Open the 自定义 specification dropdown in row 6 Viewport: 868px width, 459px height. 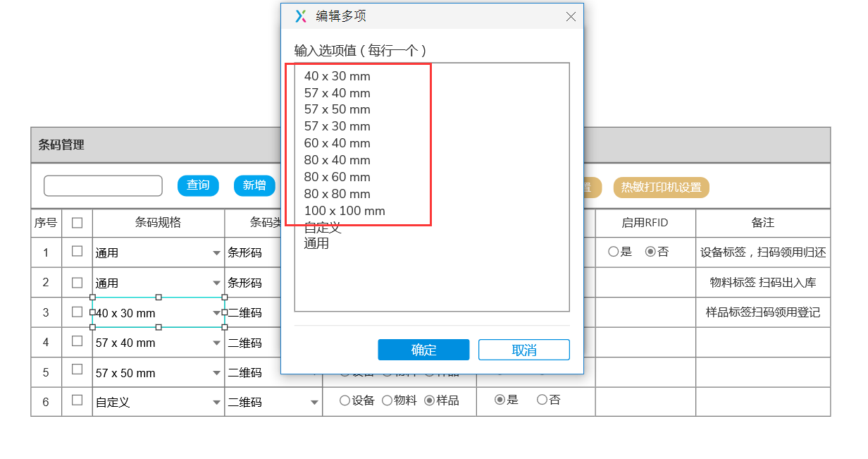click(x=215, y=400)
